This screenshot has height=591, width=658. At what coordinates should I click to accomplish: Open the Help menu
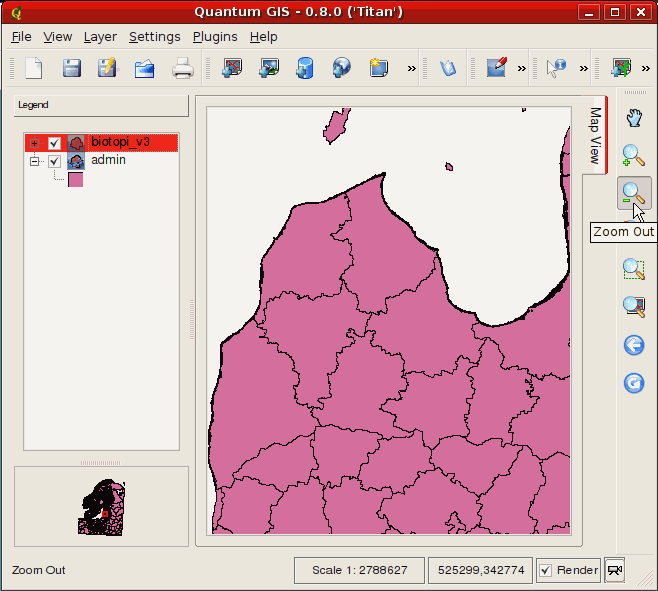coord(263,37)
